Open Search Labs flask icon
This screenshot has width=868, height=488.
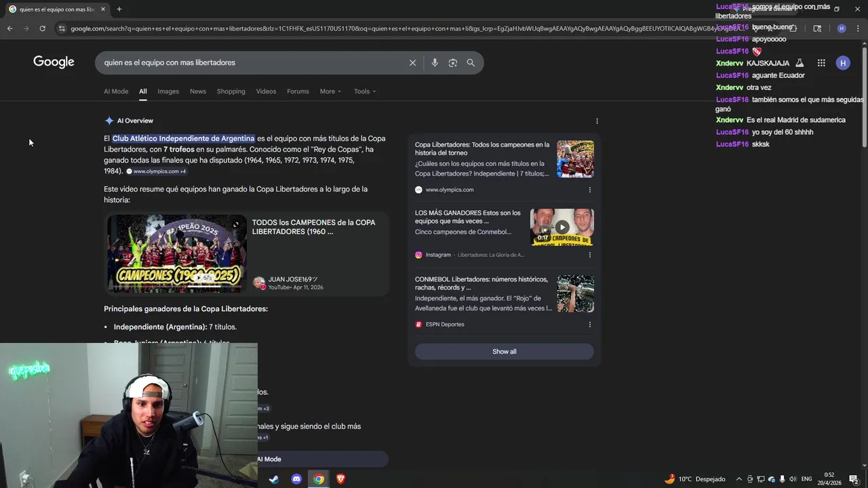[800, 63]
